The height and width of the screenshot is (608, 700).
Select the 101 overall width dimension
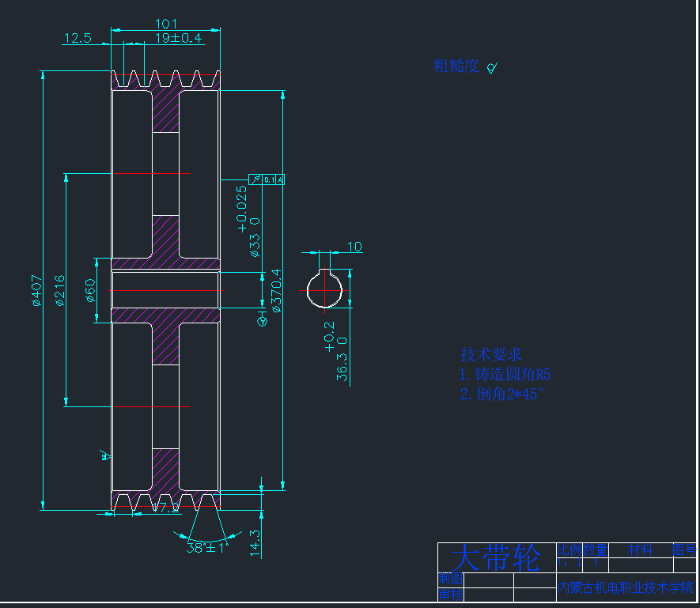166,25
